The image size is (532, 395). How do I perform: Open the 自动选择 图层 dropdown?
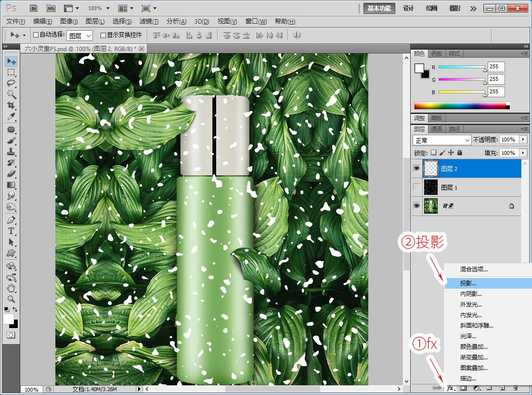[80, 36]
